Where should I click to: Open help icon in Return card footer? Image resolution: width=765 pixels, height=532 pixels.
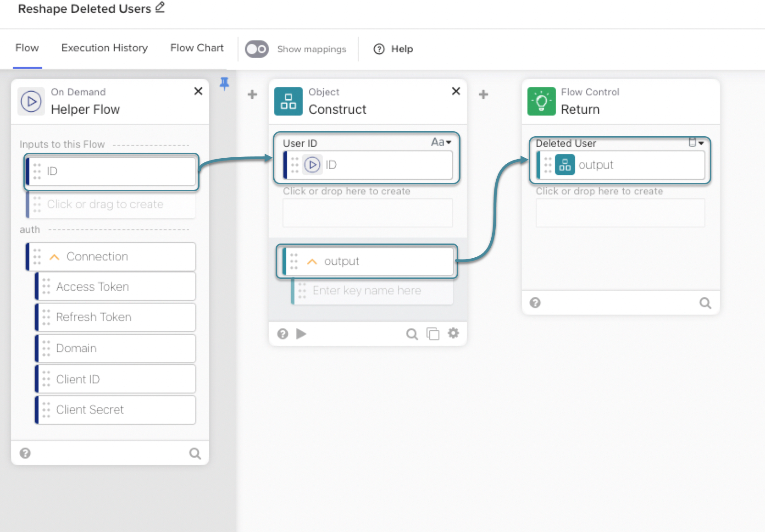click(535, 303)
